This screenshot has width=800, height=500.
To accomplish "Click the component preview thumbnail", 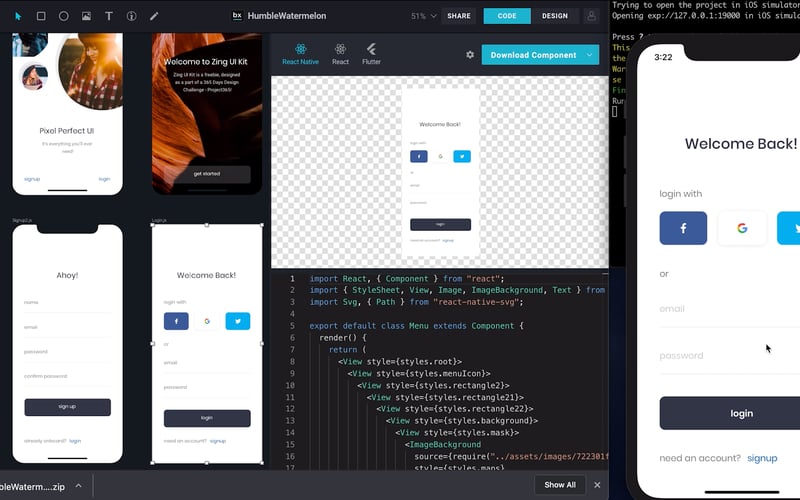I will pos(440,172).
